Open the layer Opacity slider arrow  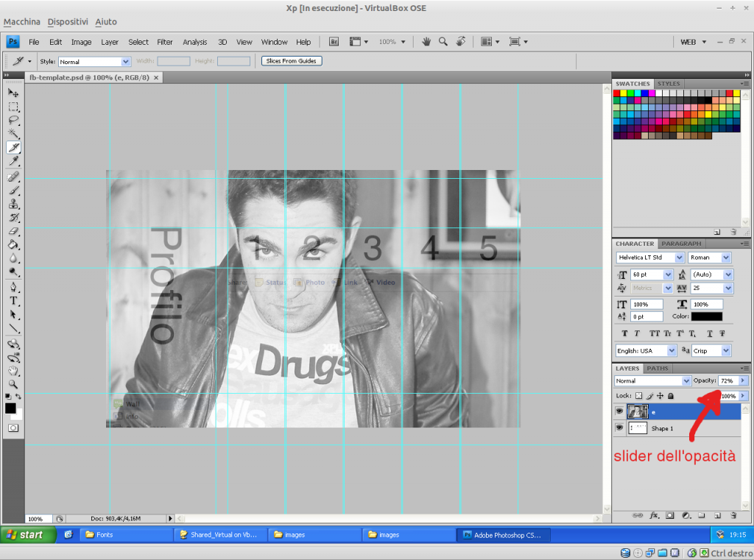(x=743, y=380)
